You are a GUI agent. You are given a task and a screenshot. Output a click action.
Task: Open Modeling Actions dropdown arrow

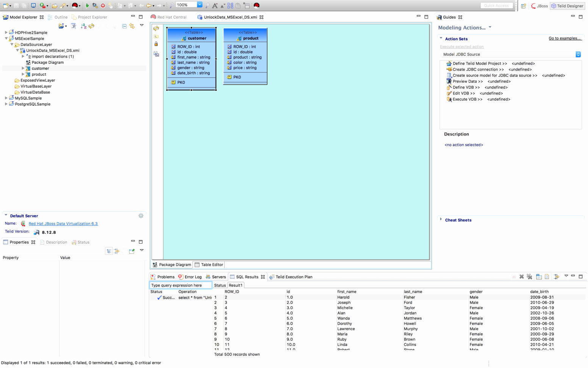point(490,27)
